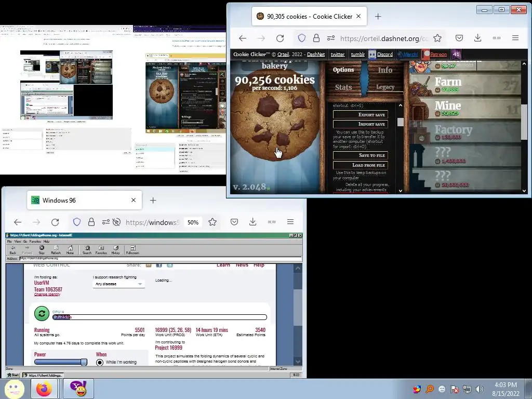Click the Home button in InternetE toolbar
The height and width of the screenshot is (399, 532).
pos(70,250)
